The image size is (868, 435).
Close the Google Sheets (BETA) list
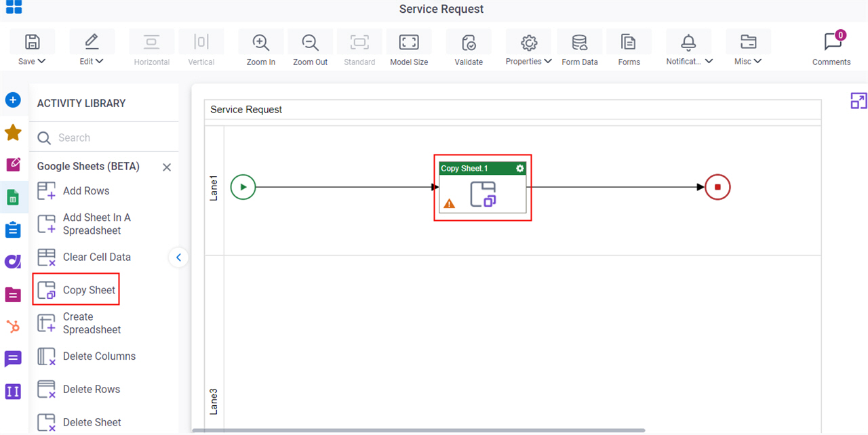167,167
